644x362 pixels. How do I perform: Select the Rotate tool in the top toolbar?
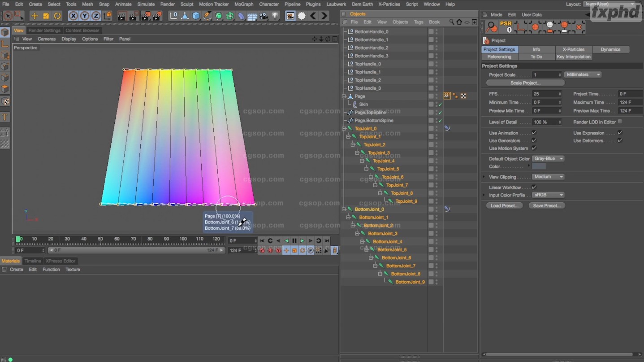(x=57, y=16)
